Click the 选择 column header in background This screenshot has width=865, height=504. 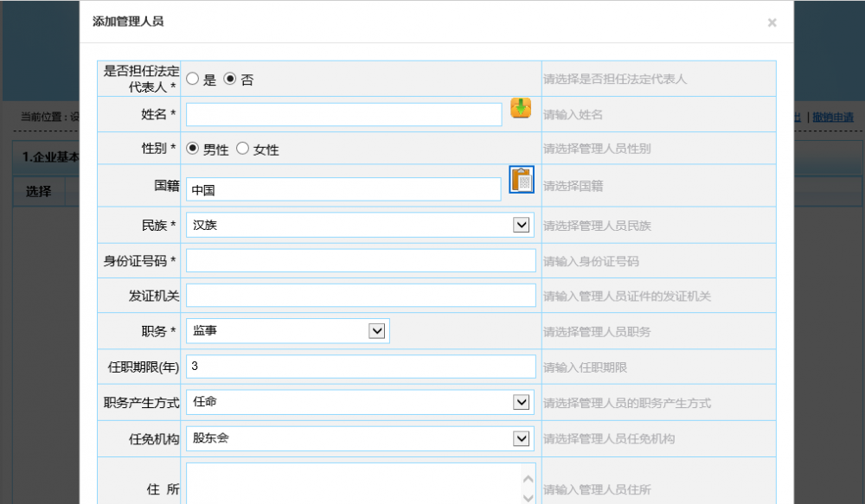(39, 191)
